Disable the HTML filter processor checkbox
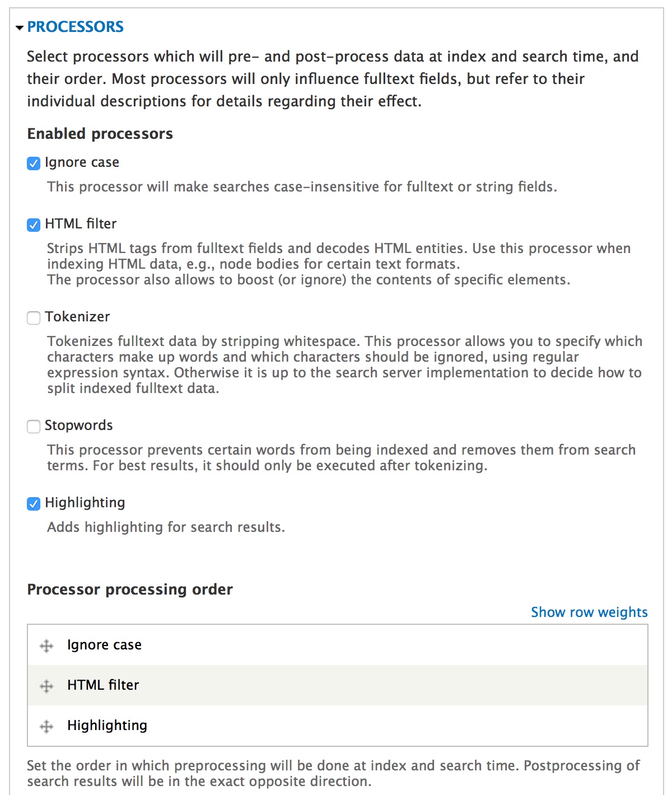672x795 pixels. pyautogui.click(x=34, y=225)
